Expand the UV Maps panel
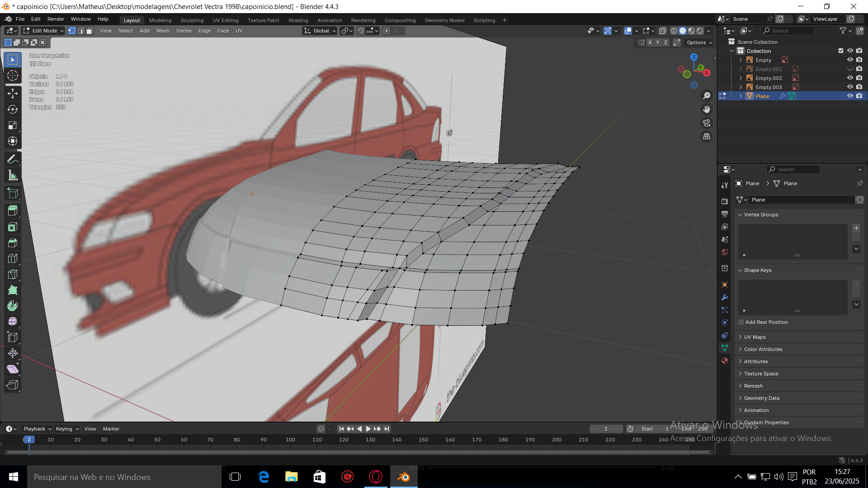The image size is (868, 488). click(755, 337)
